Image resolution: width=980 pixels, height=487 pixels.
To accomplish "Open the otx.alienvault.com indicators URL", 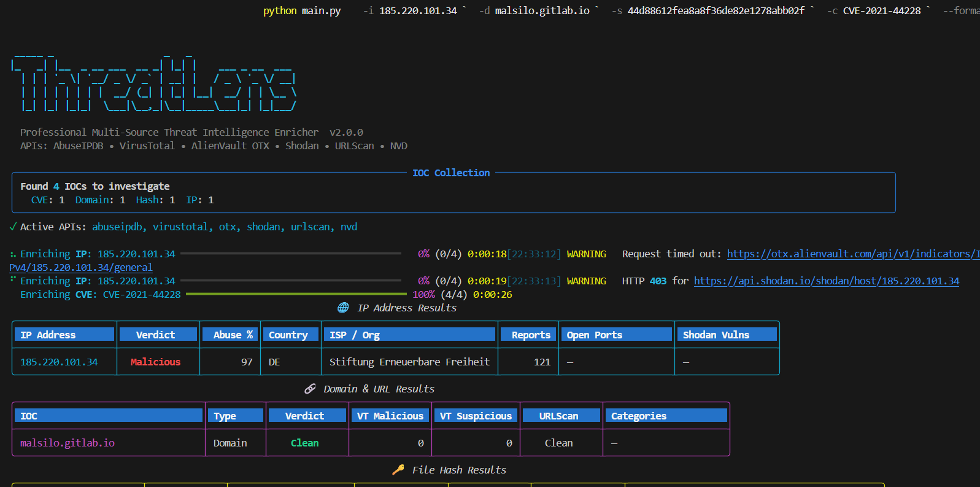I will tap(853, 254).
